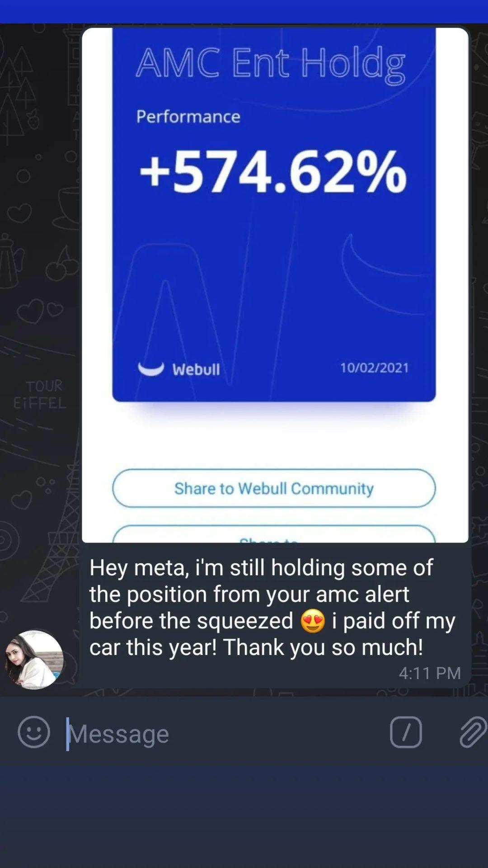Tap the heart-eyes emoji in message
Screen dimensions: 488x868
point(313,621)
